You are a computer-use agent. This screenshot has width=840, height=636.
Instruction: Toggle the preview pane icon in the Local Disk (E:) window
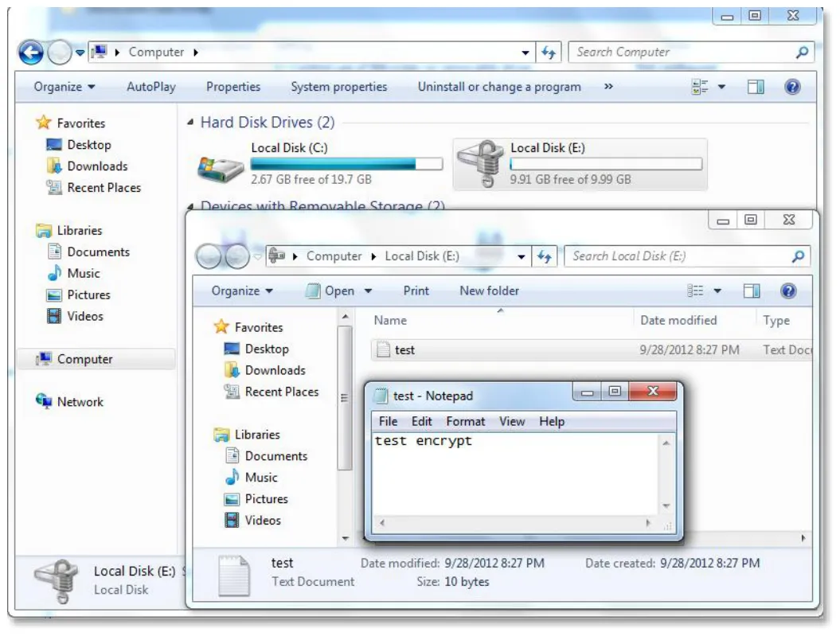click(x=752, y=291)
